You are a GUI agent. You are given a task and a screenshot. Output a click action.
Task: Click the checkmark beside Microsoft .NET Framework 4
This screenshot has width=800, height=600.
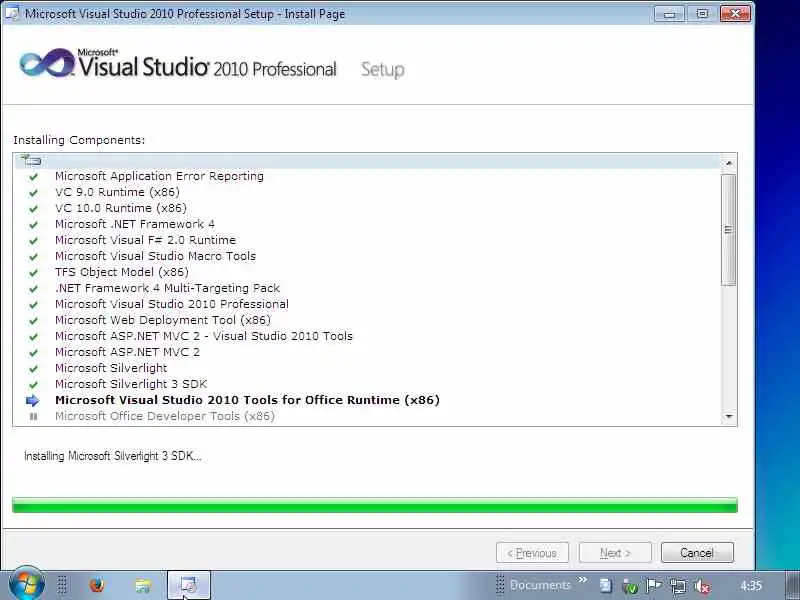coord(33,224)
